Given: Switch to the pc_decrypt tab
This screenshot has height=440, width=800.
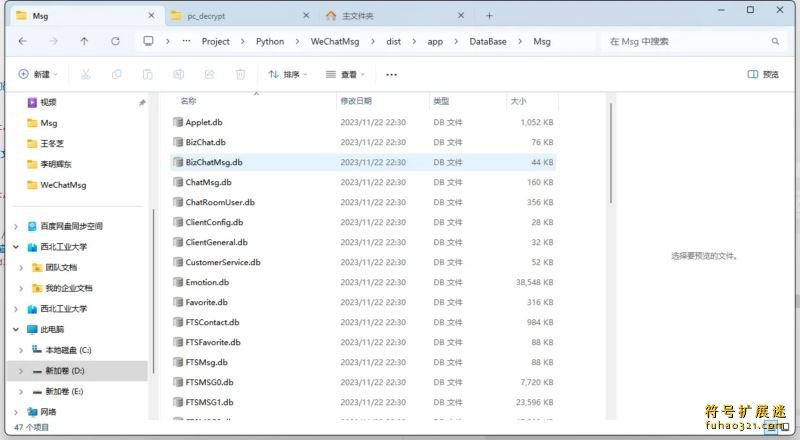Looking at the screenshot, I should pos(240,16).
